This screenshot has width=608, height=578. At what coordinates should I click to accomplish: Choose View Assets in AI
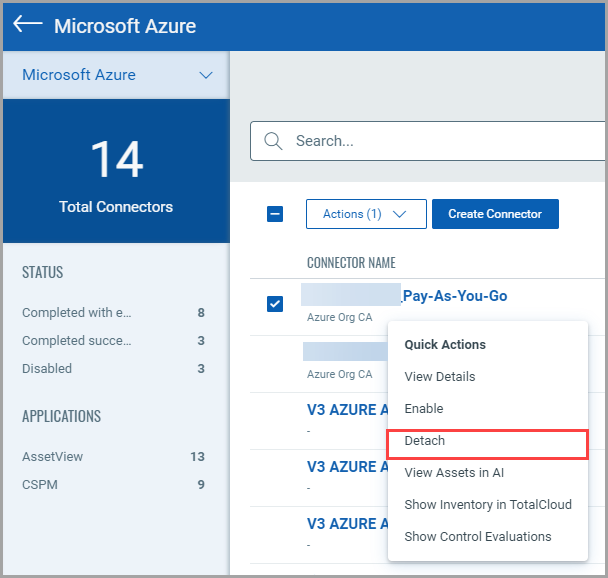[453, 473]
